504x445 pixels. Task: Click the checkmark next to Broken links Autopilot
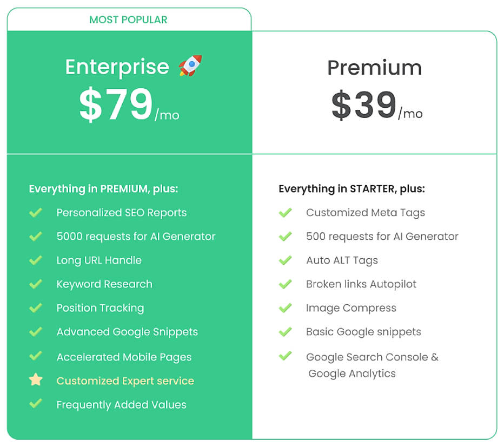pyautogui.click(x=285, y=284)
